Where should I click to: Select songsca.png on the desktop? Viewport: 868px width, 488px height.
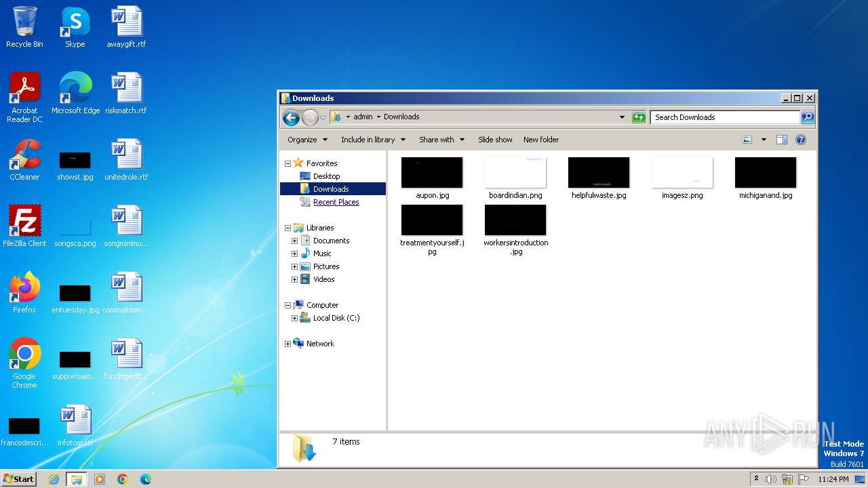tap(75, 232)
